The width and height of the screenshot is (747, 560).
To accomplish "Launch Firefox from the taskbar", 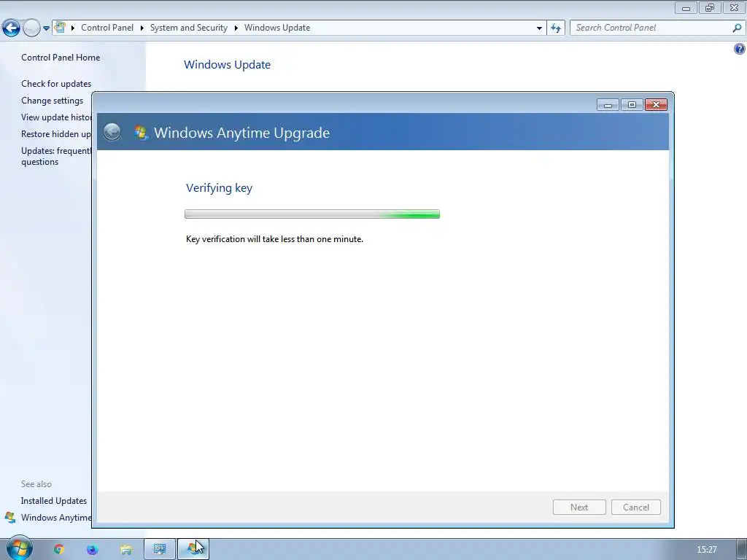I will [93, 550].
